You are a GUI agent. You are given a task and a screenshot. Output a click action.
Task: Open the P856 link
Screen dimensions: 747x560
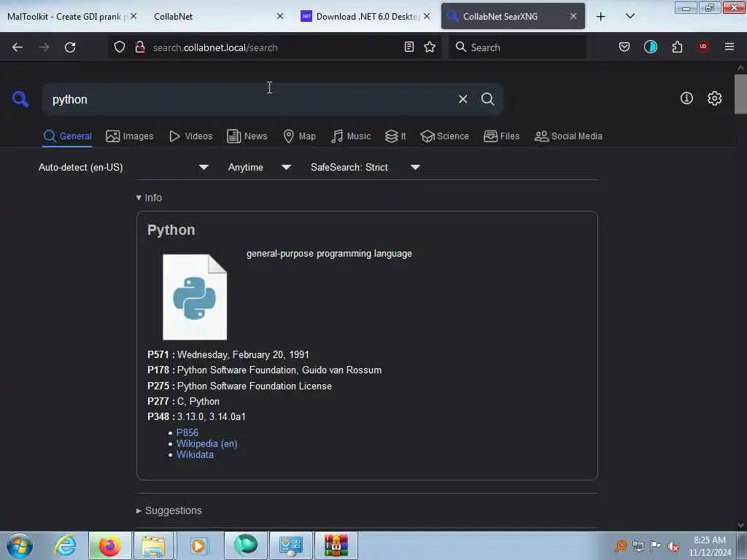(187, 432)
